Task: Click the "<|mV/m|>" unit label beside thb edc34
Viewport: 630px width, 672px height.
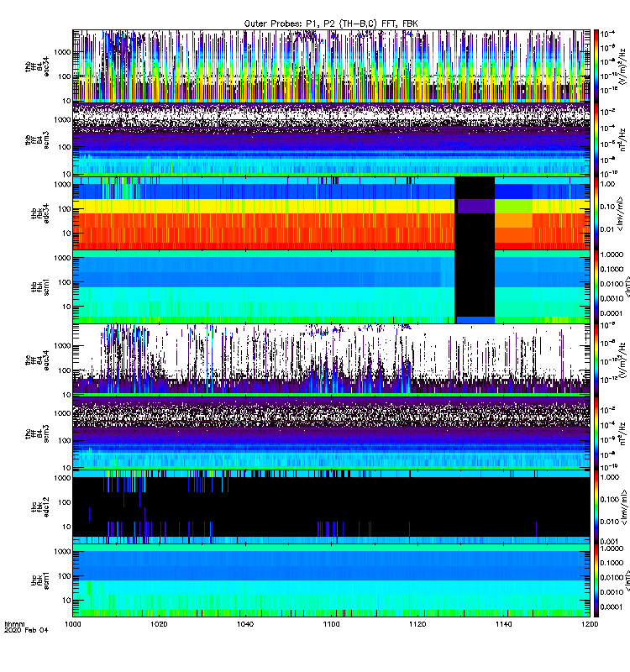Action: [x=622, y=213]
